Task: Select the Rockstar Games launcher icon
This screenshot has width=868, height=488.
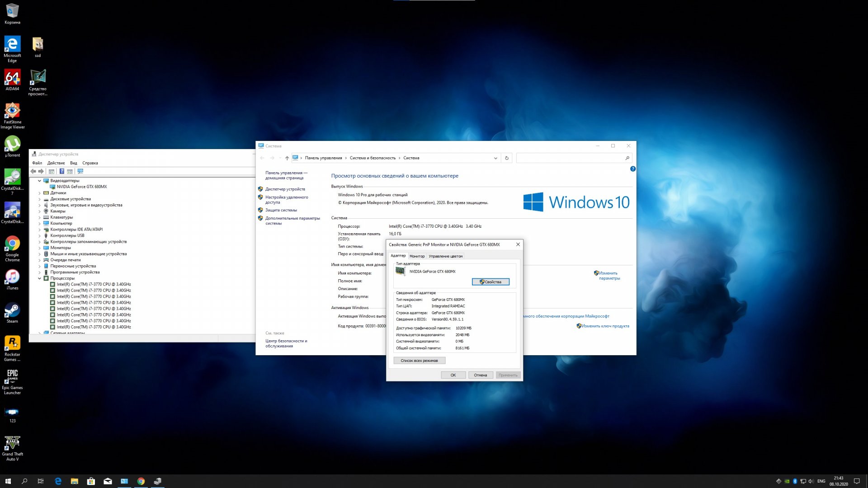Action: [12, 348]
